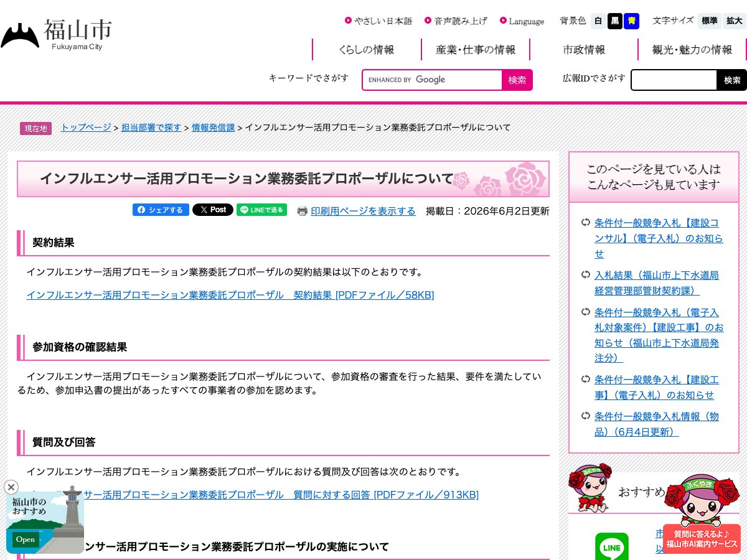Click the rose mascot beside おすすめ
This screenshot has height=560, width=747.
click(590, 488)
